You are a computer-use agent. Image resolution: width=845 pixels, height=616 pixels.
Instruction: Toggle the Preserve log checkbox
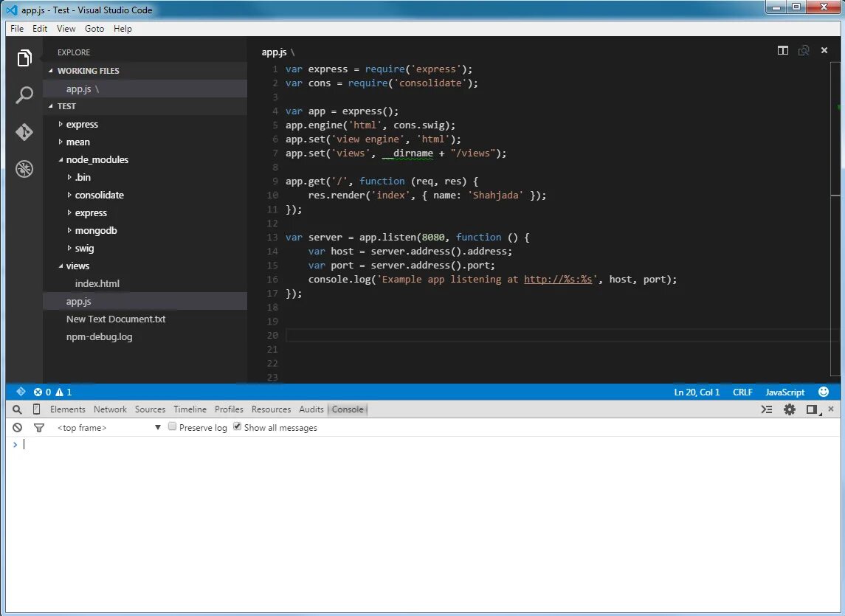[x=173, y=426]
